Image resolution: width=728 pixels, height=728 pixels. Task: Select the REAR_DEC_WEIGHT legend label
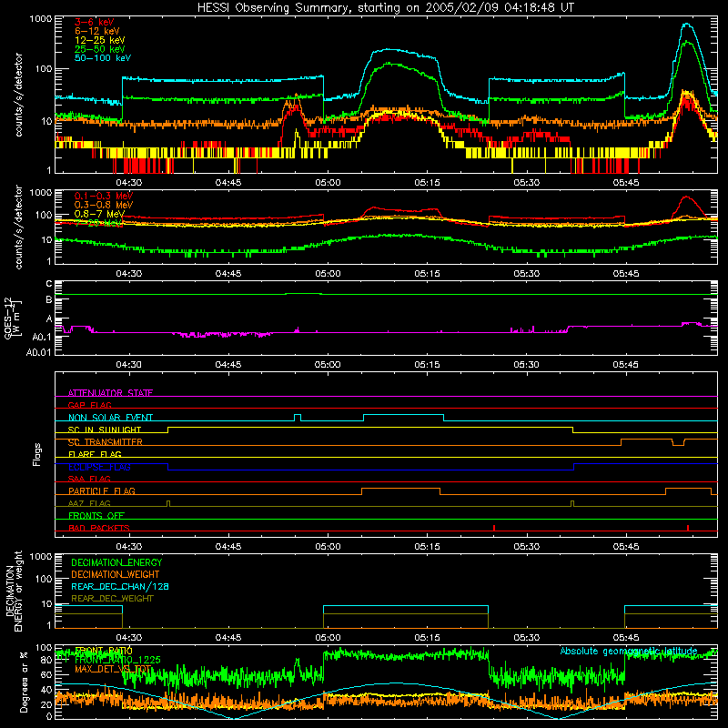112,599
